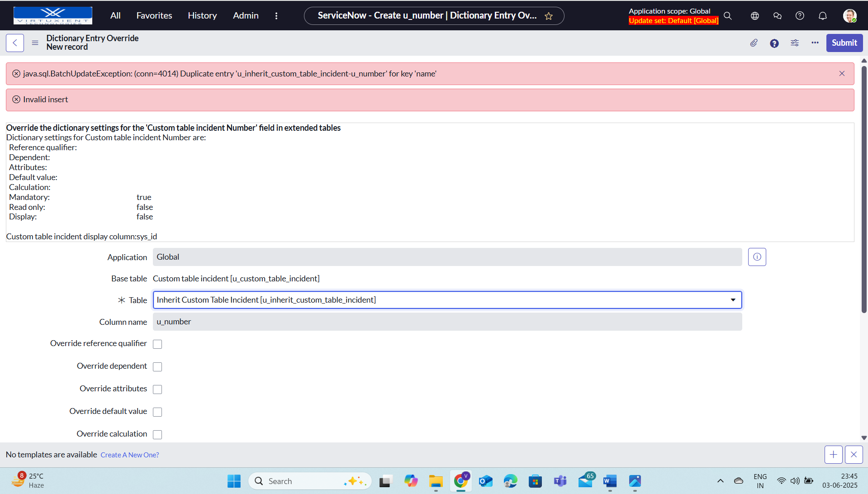Dismiss the duplicate entry error message
Viewport: 868px width, 494px height.
click(x=842, y=74)
